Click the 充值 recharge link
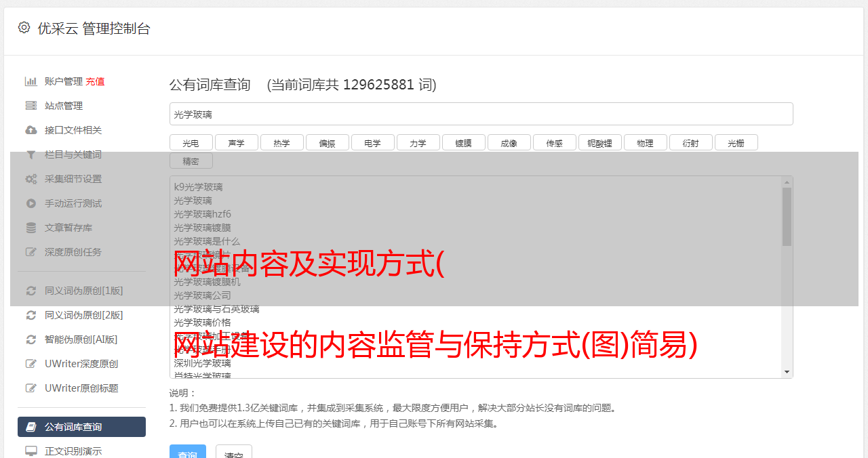This screenshot has width=868, height=458. point(95,81)
